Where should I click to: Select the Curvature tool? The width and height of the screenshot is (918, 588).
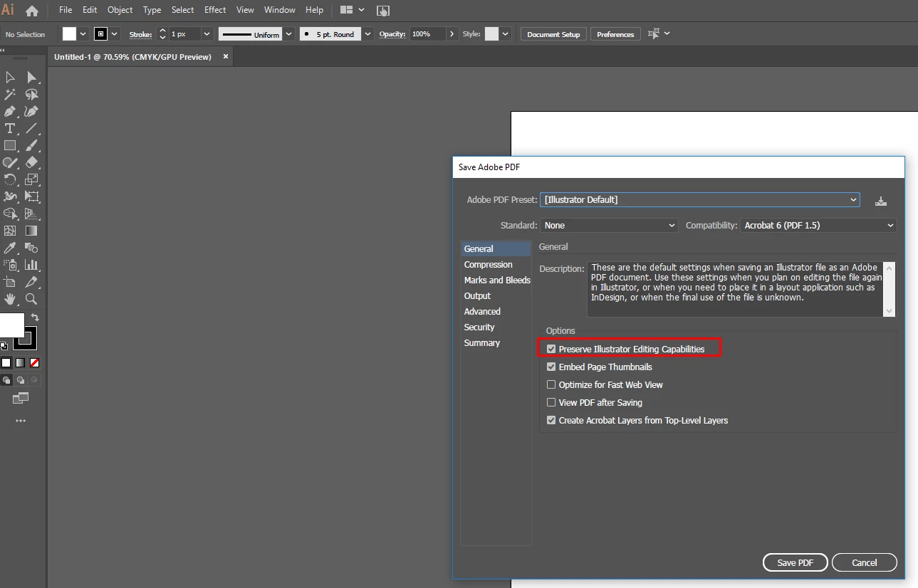31,111
